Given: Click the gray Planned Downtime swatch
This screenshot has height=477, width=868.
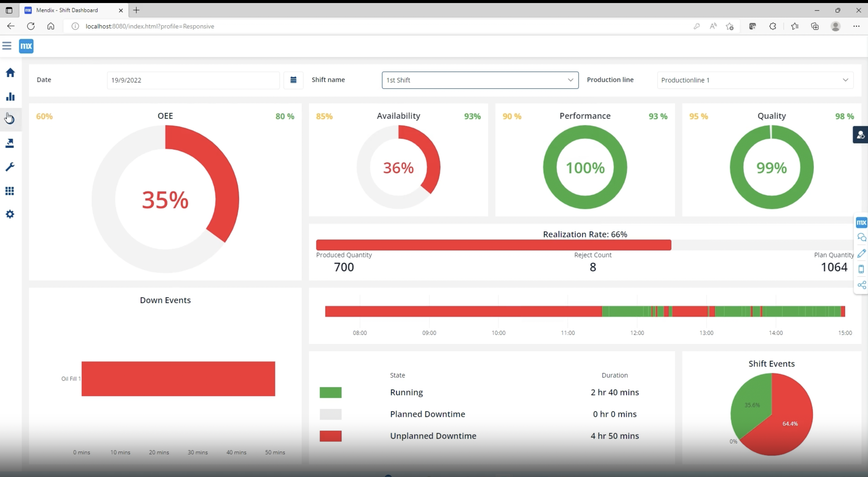Looking at the screenshot, I should 331,414.
